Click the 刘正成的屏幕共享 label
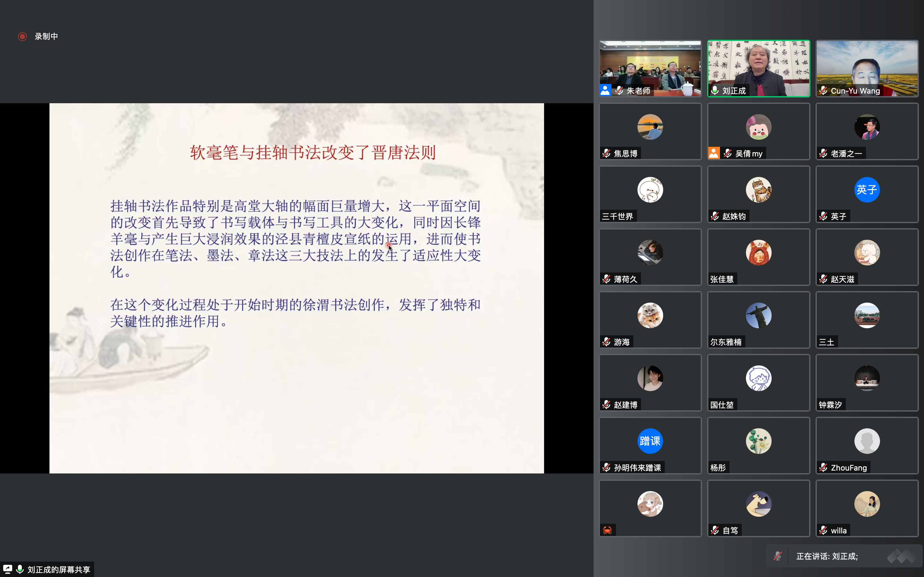The height and width of the screenshot is (577, 924). coord(59,570)
